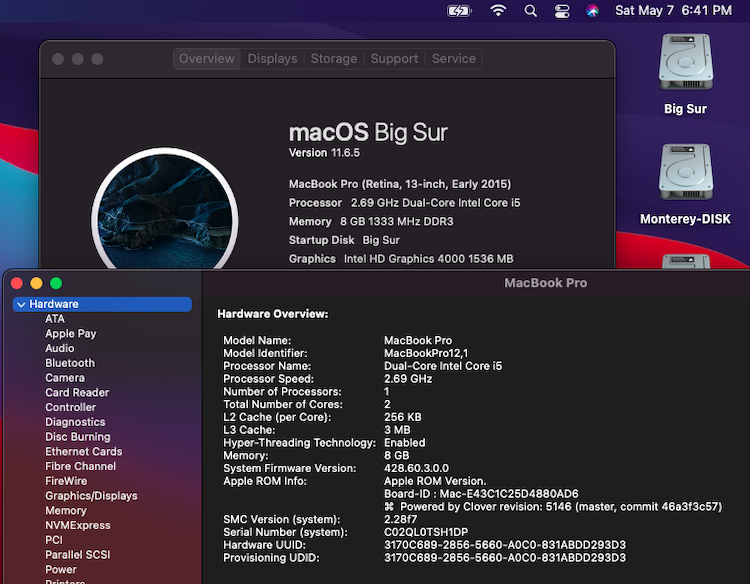Switch to Support tab in About This Mac
The width and height of the screenshot is (750, 584).
coord(394,59)
